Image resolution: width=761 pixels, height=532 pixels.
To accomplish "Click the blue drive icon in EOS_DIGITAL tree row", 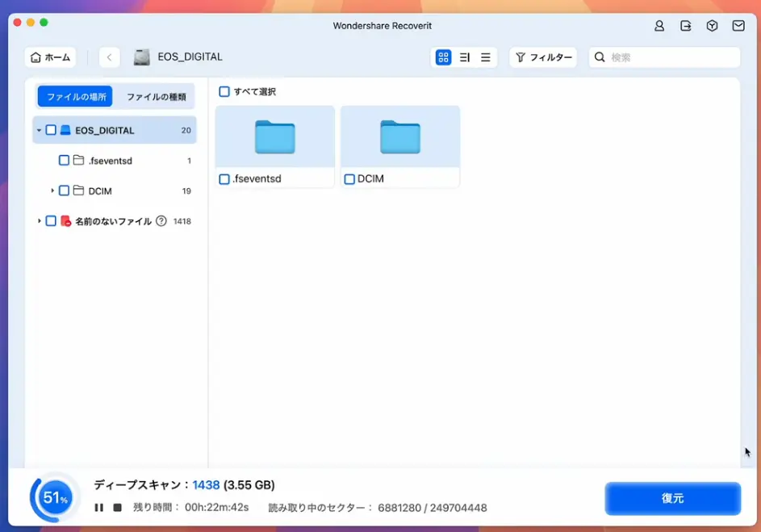I will [65, 130].
